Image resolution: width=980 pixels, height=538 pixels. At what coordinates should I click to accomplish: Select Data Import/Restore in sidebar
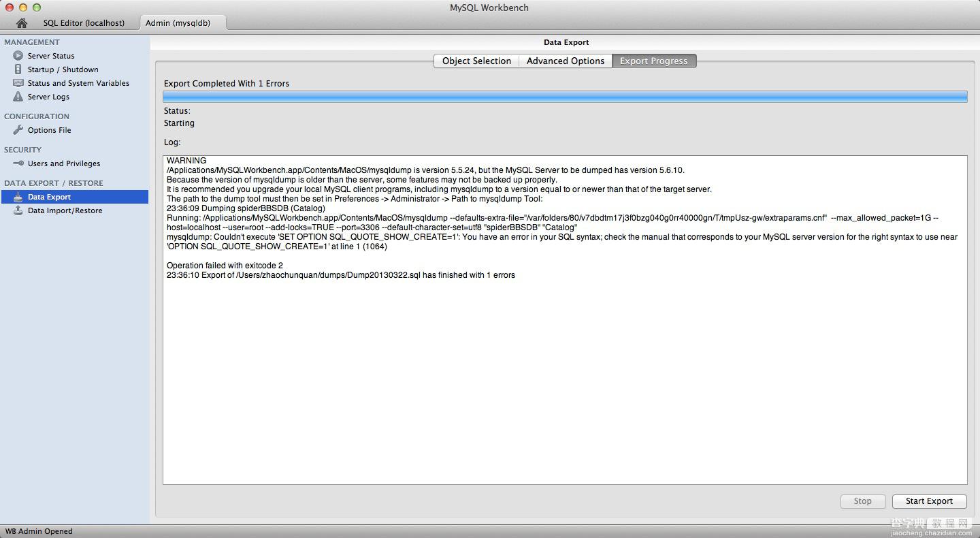click(x=65, y=210)
